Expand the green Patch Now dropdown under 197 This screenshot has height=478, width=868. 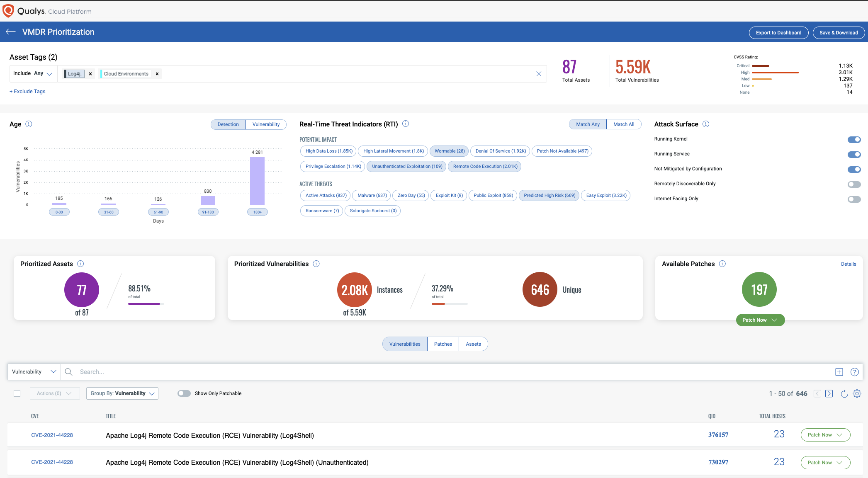coord(760,320)
